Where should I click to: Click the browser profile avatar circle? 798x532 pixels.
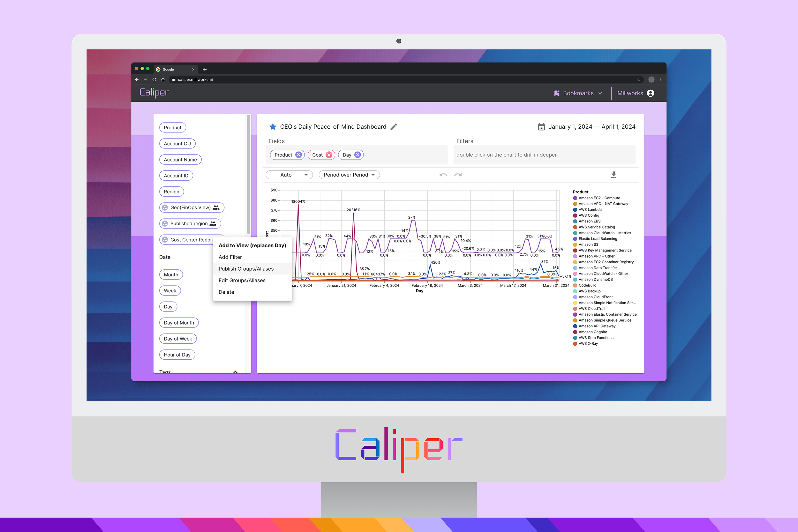point(651,79)
